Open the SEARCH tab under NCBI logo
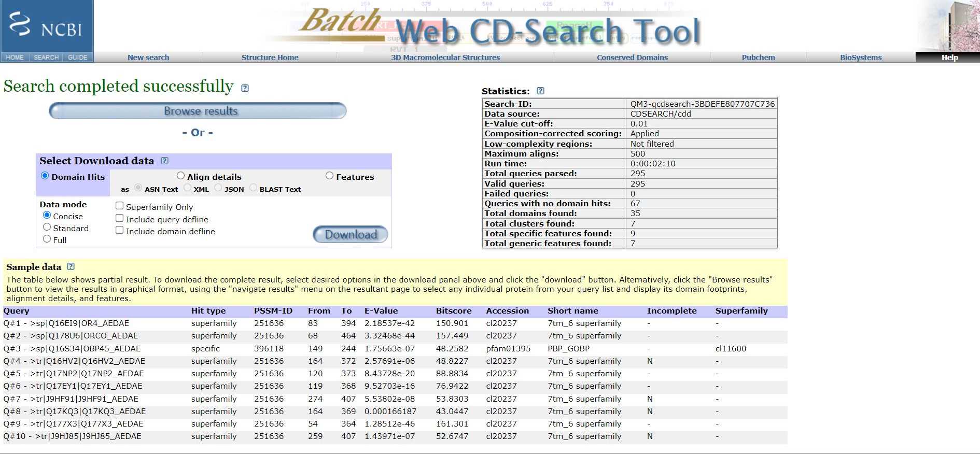Image resolution: width=980 pixels, height=454 pixels. tap(46, 57)
